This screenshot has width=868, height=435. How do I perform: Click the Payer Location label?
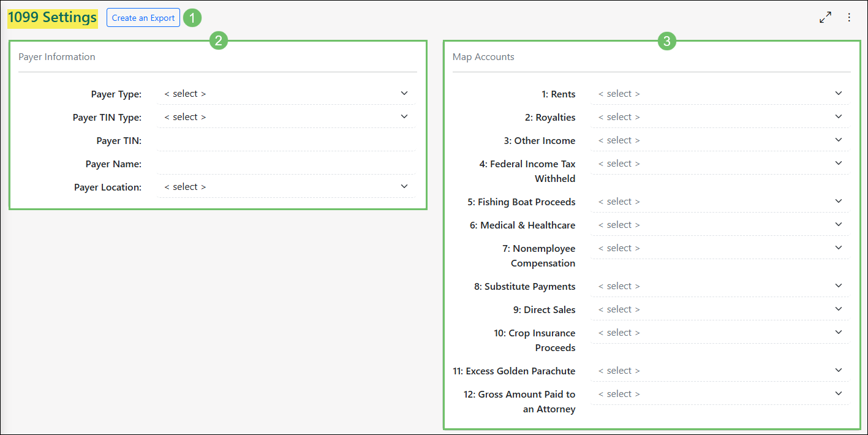tap(108, 187)
